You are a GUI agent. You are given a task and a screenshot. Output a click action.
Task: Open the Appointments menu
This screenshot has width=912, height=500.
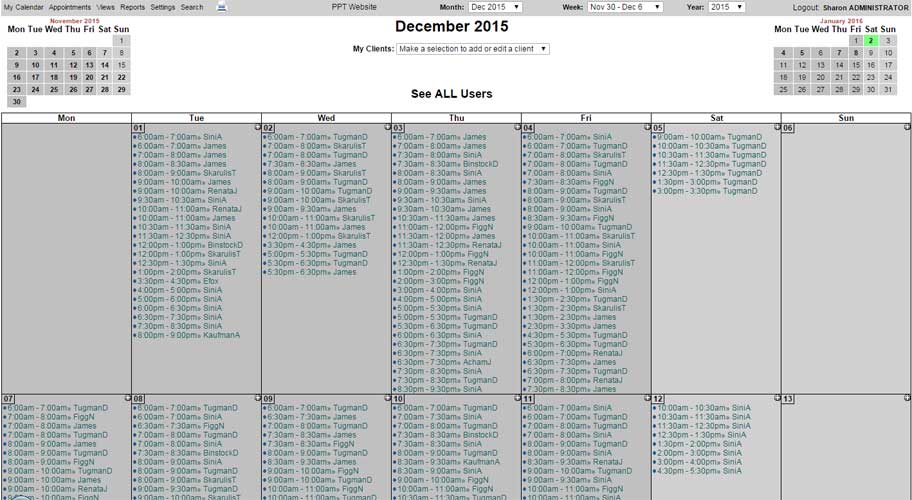click(x=70, y=7)
